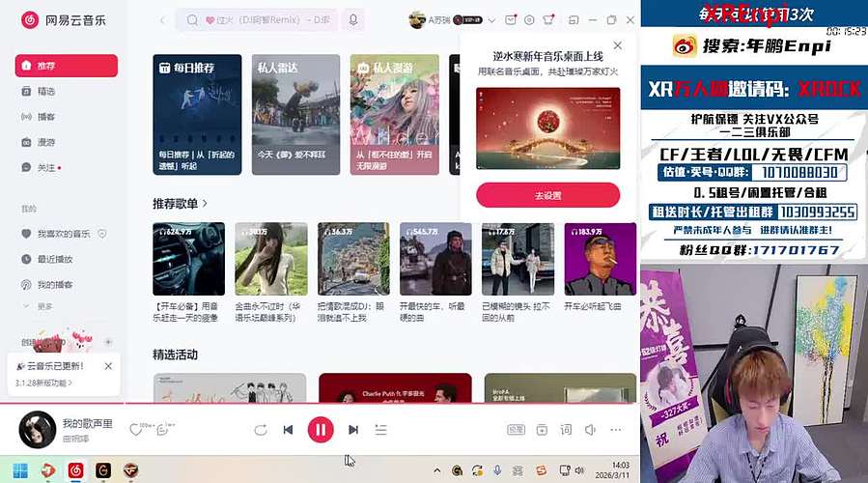The image size is (868, 483).
Task: Start voice search with the microphone icon
Action: point(353,20)
